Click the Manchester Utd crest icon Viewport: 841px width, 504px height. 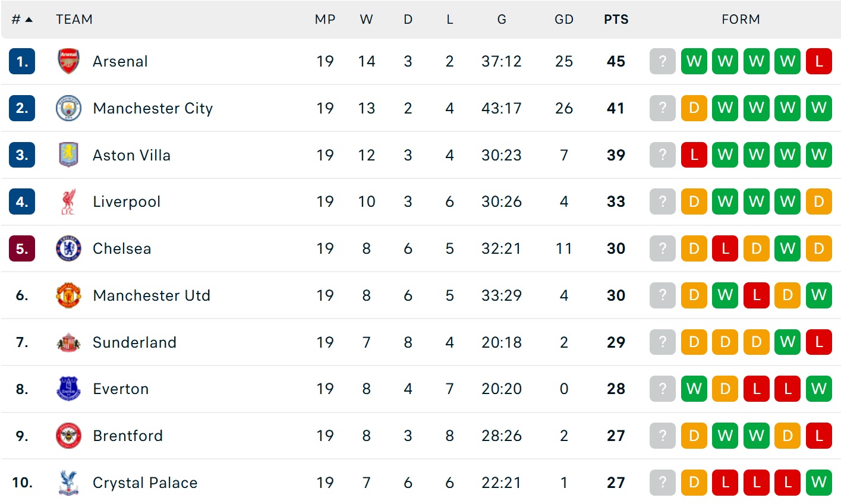68,295
